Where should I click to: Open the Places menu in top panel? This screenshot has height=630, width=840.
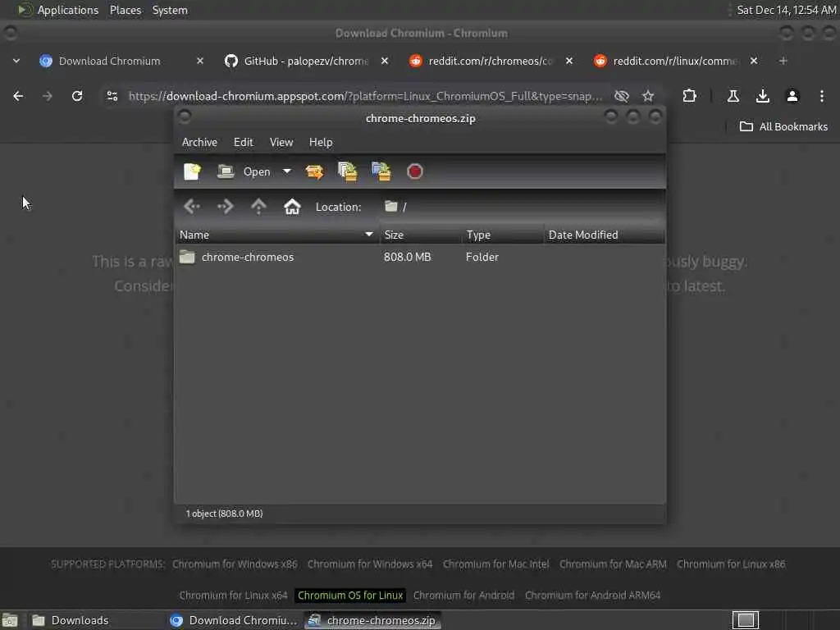[x=126, y=10]
